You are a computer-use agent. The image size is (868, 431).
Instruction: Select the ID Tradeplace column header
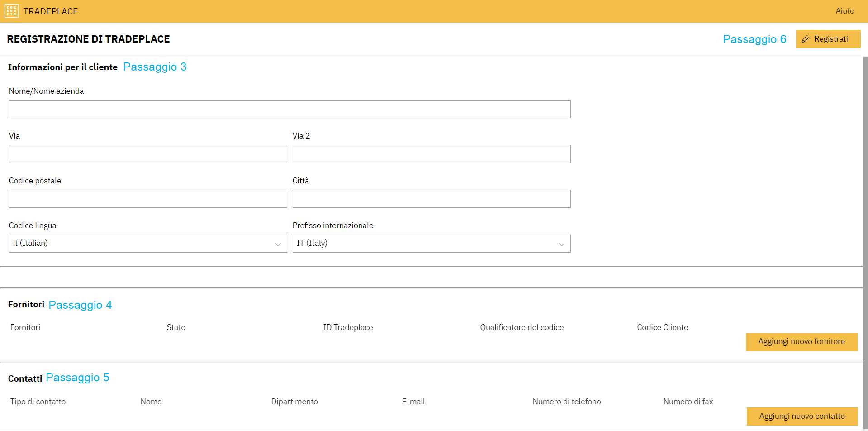pos(348,327)
